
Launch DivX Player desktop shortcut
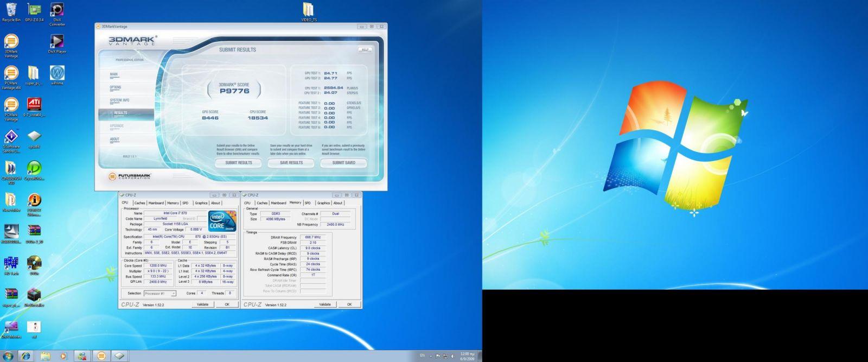click(x=57, y=44)
